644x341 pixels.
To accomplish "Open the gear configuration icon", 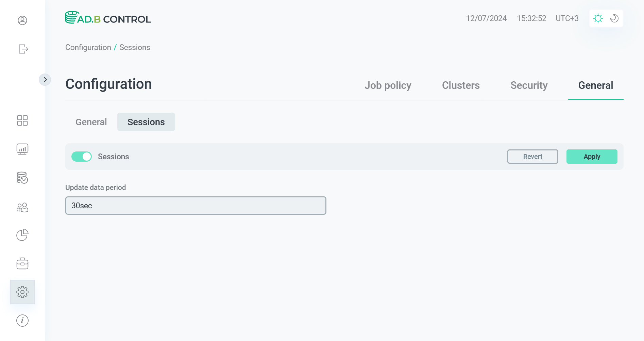I will coord(22,292).
